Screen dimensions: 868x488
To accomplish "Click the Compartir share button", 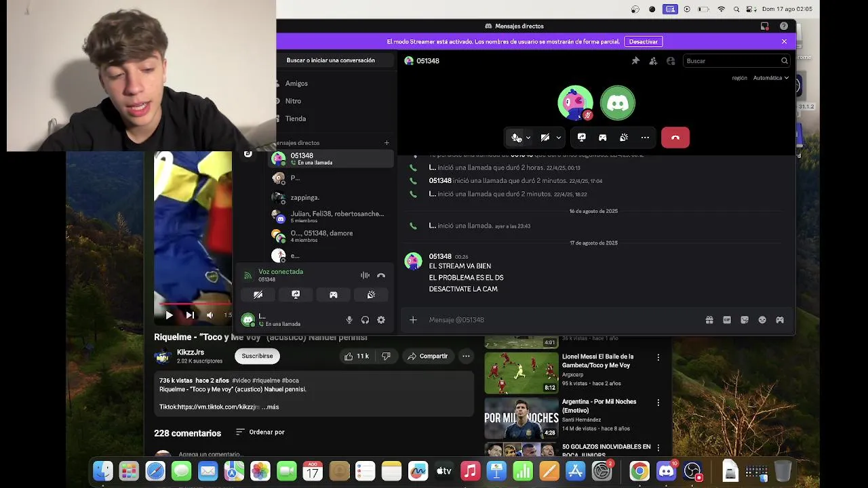I will pos(428,356).
